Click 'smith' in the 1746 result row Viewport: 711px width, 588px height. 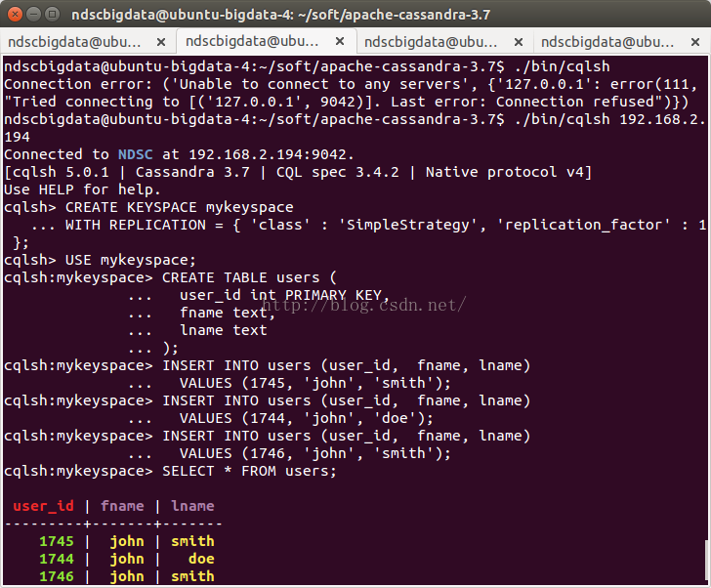192,576
